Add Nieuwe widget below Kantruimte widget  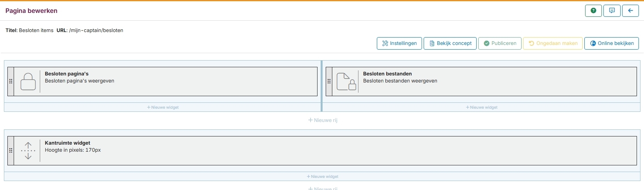point(322,177)
